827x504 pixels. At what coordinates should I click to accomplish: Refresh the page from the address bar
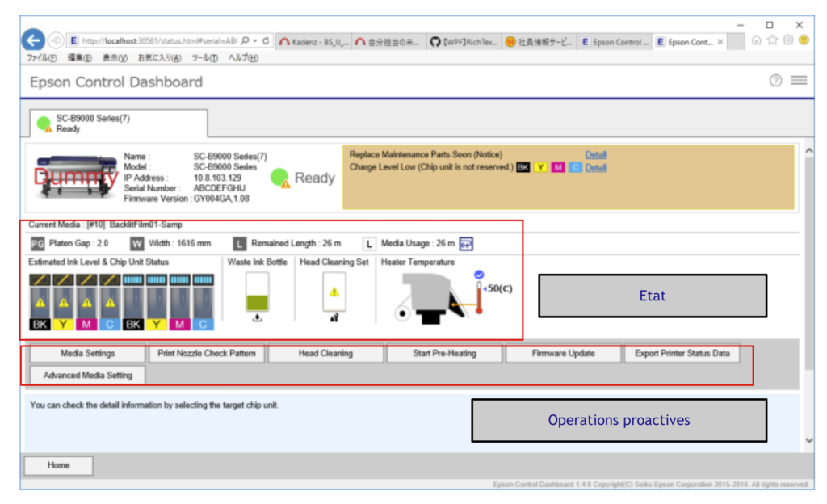point(266,40)
